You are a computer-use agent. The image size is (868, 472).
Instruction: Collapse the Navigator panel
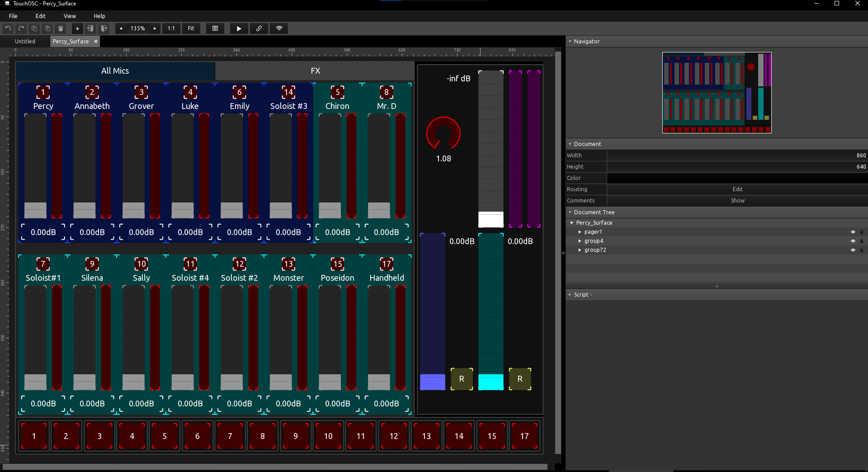pyautogui.click(x=570, y=41)
